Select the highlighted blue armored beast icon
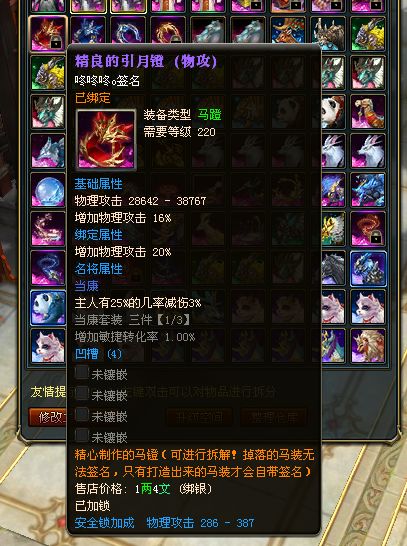Screen dimensions: 407x546 368,268
